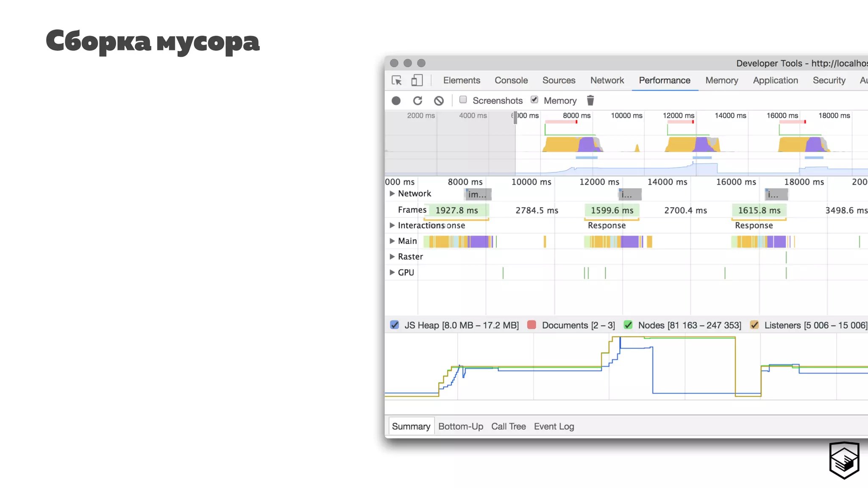Expand the Network track

click(392, 194)
